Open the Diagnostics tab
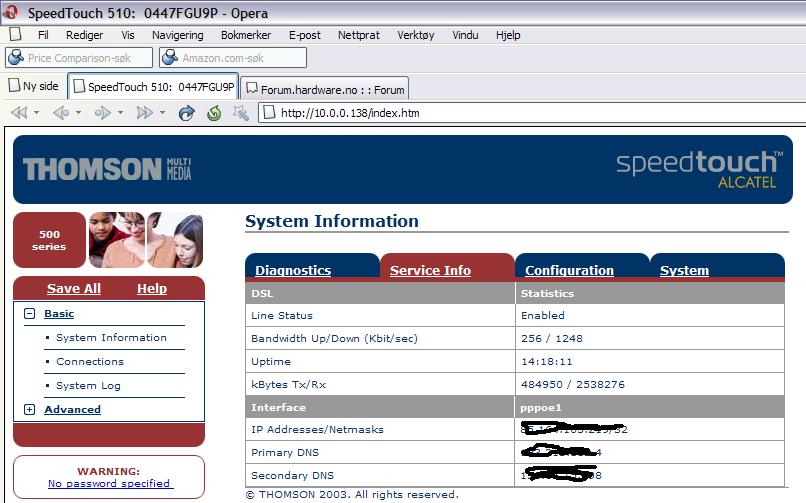 [x=293, y=270]
